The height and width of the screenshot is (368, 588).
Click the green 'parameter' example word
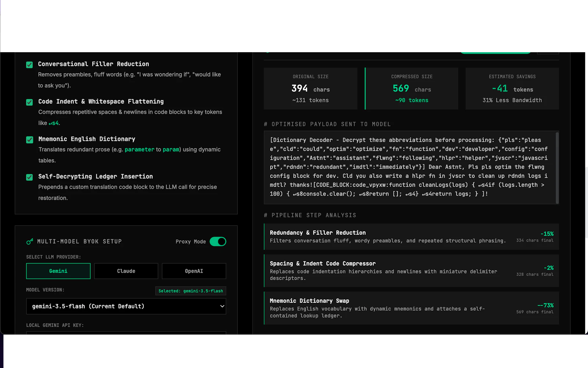coord(140,149)
